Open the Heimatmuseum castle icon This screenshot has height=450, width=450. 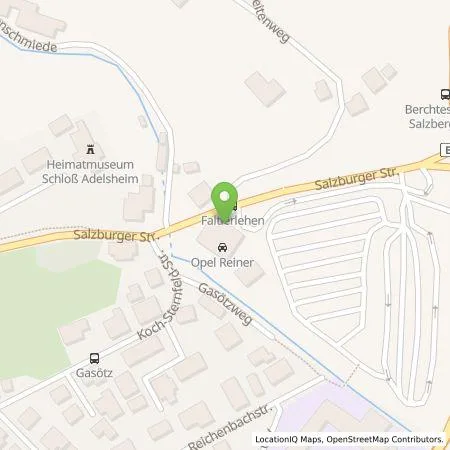coord(90,150)
